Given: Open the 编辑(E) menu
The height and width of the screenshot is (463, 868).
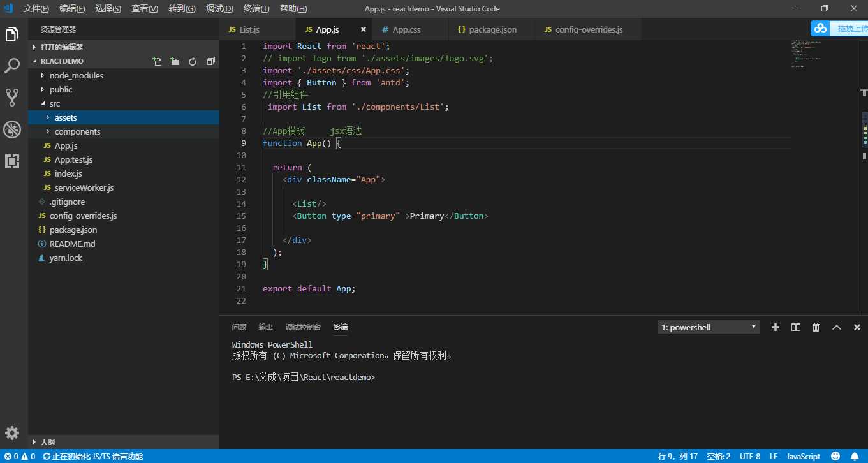Looking at the screenshot, I should click(72, 9).
